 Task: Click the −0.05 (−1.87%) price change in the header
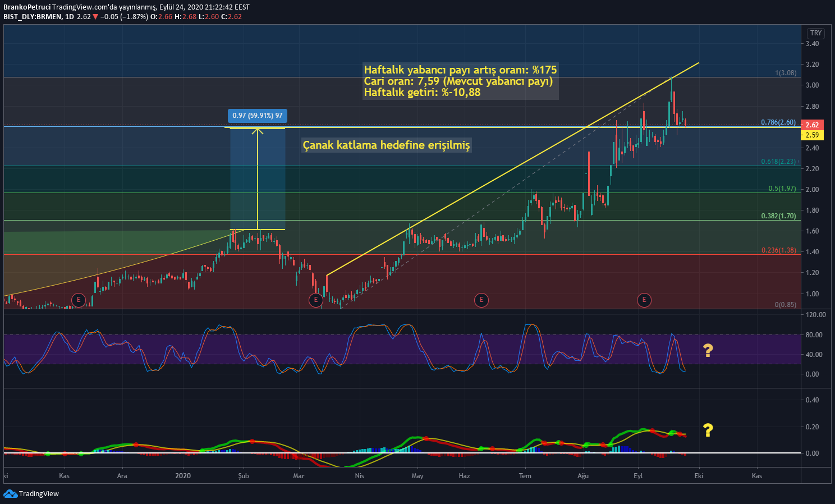coord(125,17)
